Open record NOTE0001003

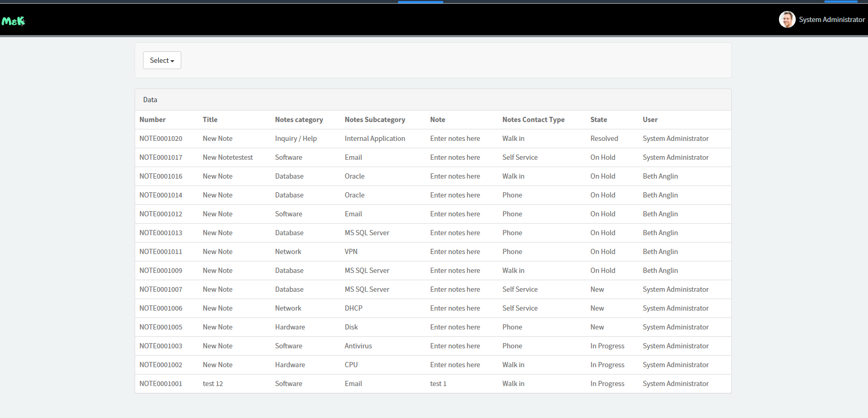(x=161, y=346)
